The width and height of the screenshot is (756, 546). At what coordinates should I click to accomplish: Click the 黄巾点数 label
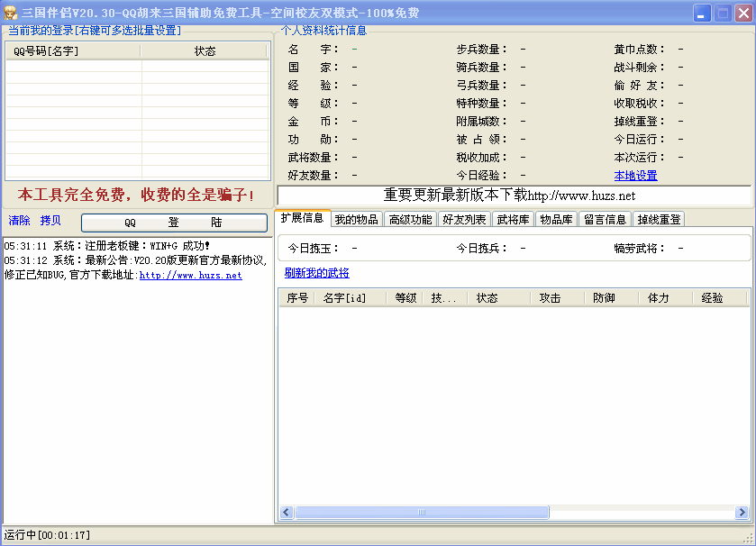[x=640, y=50]
